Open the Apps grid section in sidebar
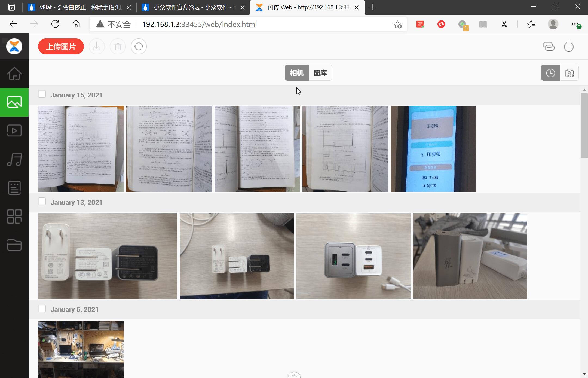This screenshot has width=588, height=378. [14, 217]
